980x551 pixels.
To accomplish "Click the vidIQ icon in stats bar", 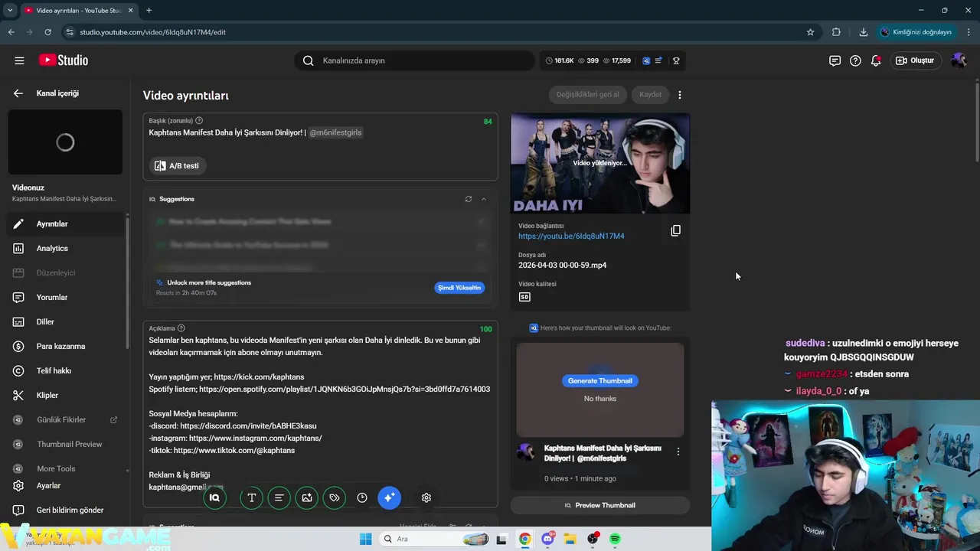I will click(647, 60).
